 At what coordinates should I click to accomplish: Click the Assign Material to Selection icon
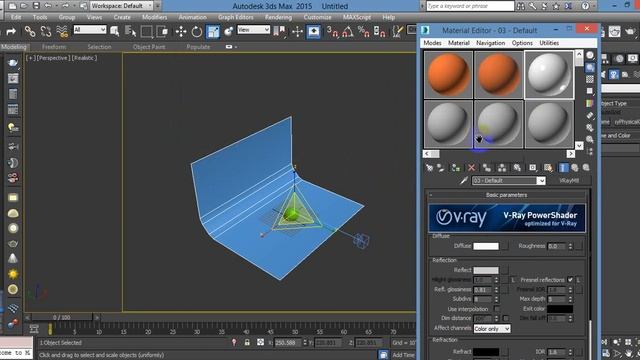click(x=456, y=167)
